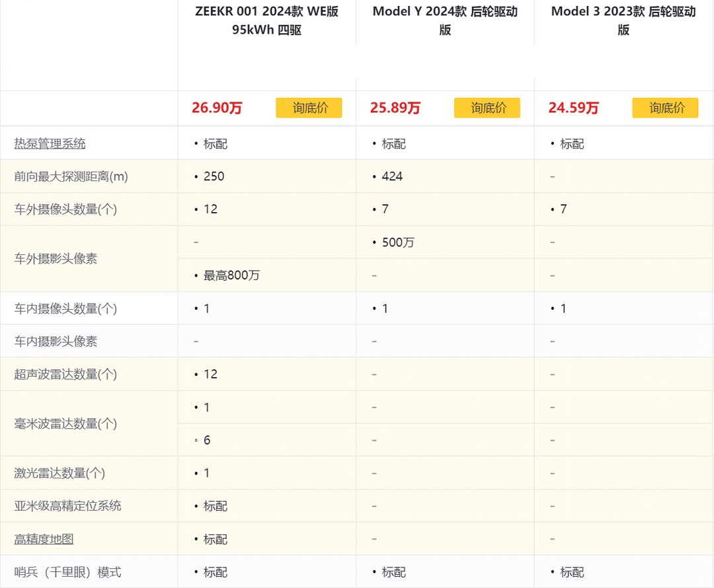Click the 26.90万 price text
This screenshot has width=714, height=588.
(x=217, y=108)
